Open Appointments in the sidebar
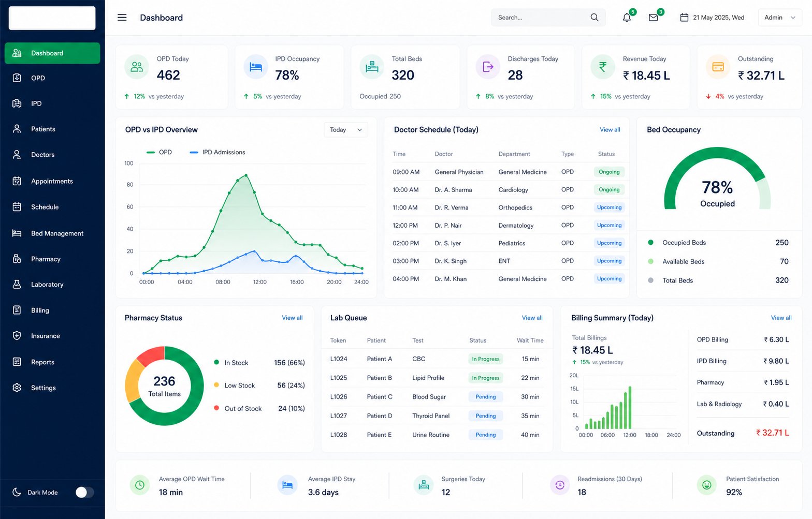This screenshot has height=519, width=812. [x=52, y=181]
